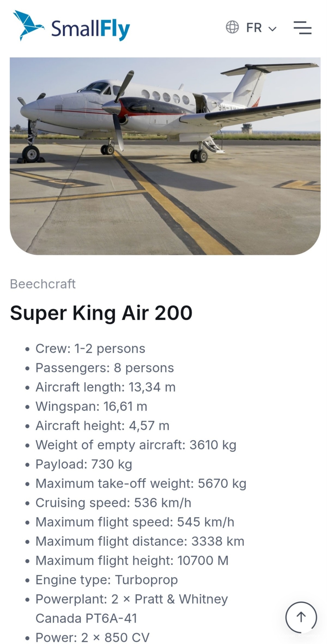The height and width of the screenshot is (644, 327).
Task: Expand the FR language dropdown
Action: pos(261,28)
